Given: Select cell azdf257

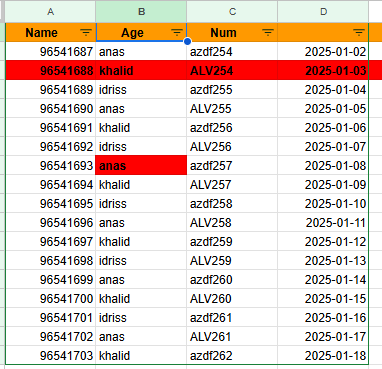Looking at the screenshot, I should click(232, 166).
